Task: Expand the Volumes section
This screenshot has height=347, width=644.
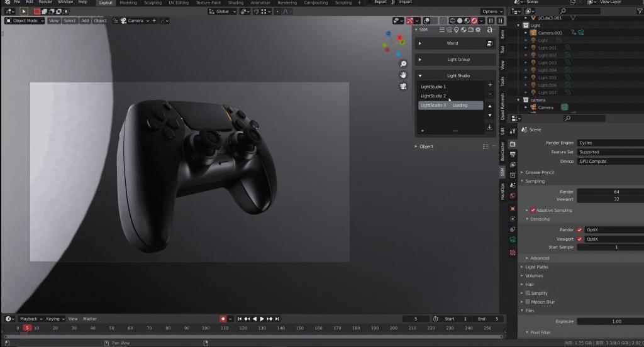Action: [x=533, y=275]
